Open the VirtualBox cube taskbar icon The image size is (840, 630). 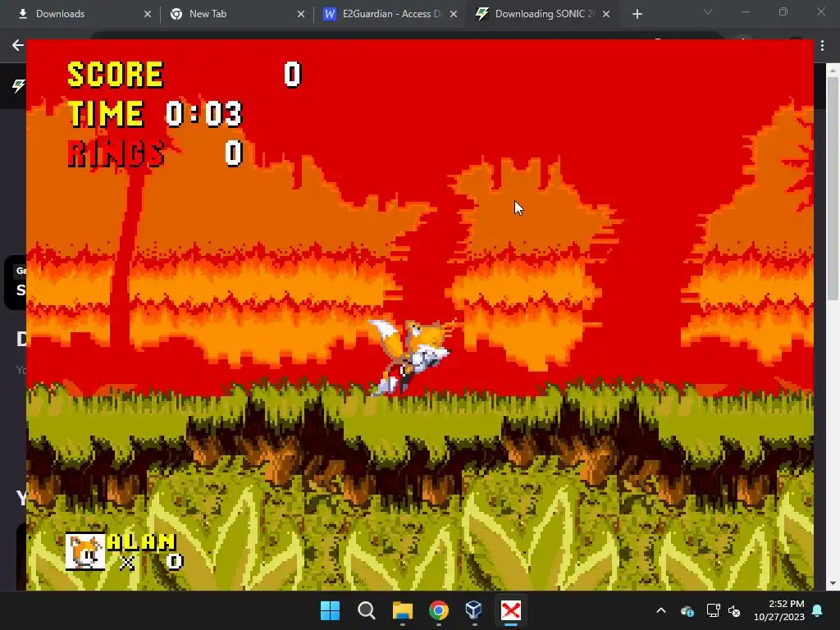pos(474,610)
